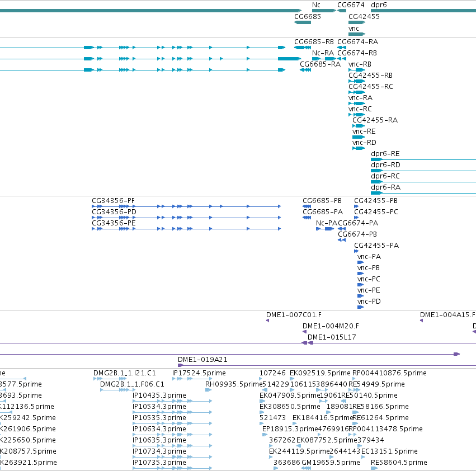This screenshot has height=471, width=476.
Task: Click transcript dpr6-RE
Action: tap(385, 154)
